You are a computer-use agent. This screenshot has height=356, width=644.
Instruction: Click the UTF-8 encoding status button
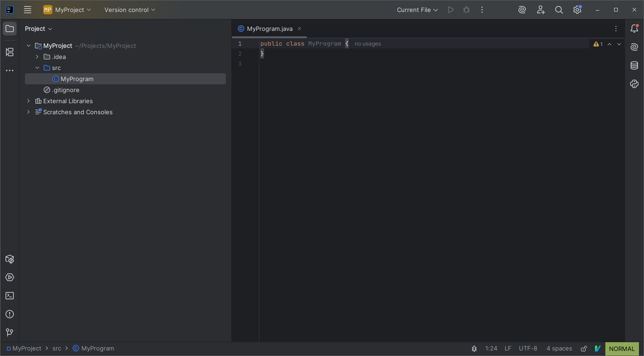[528, 349]
